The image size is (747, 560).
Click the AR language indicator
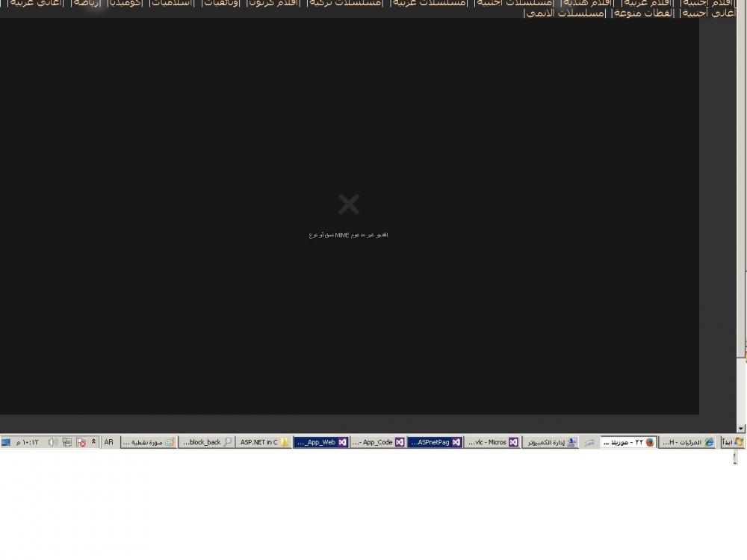(x=108, y=442)
